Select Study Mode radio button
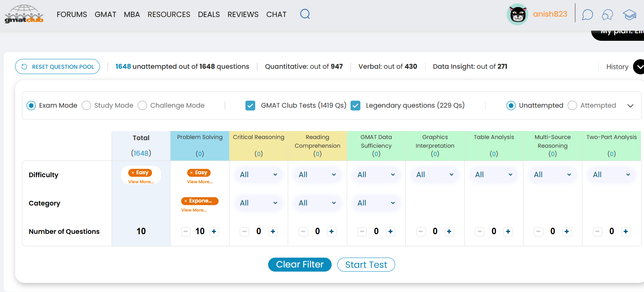 coord(87,105)
